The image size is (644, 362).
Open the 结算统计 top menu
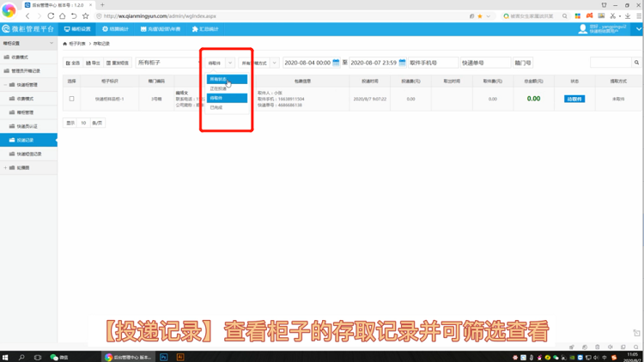115,29
